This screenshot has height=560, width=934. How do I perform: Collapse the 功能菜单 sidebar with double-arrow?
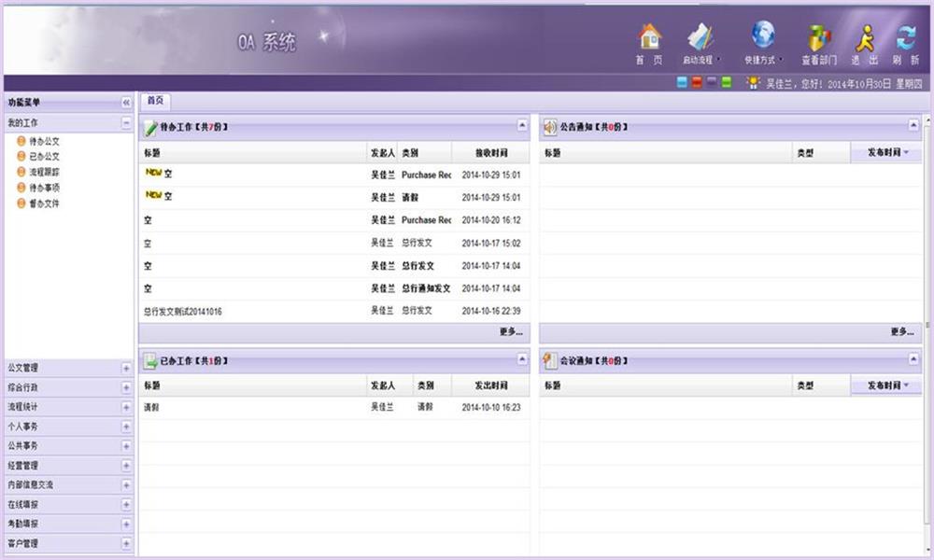pos(126,103)
